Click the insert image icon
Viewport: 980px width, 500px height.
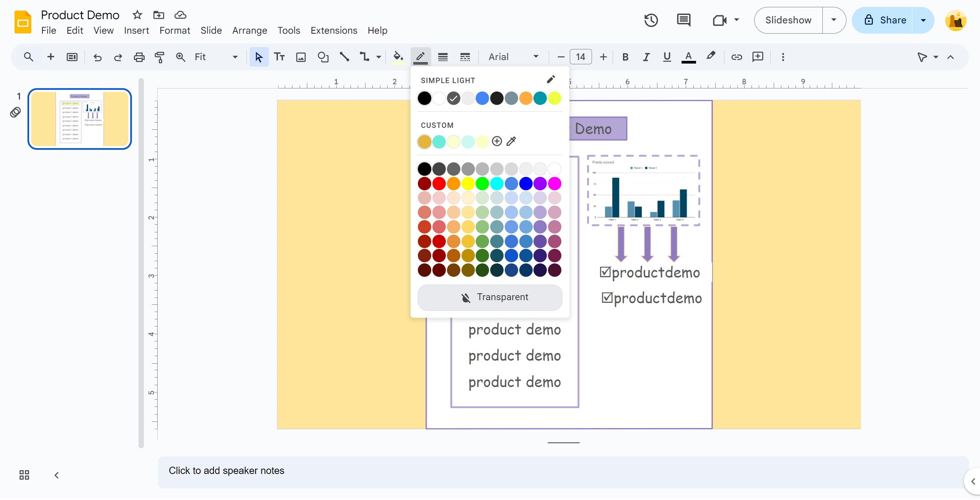(301, 57)
